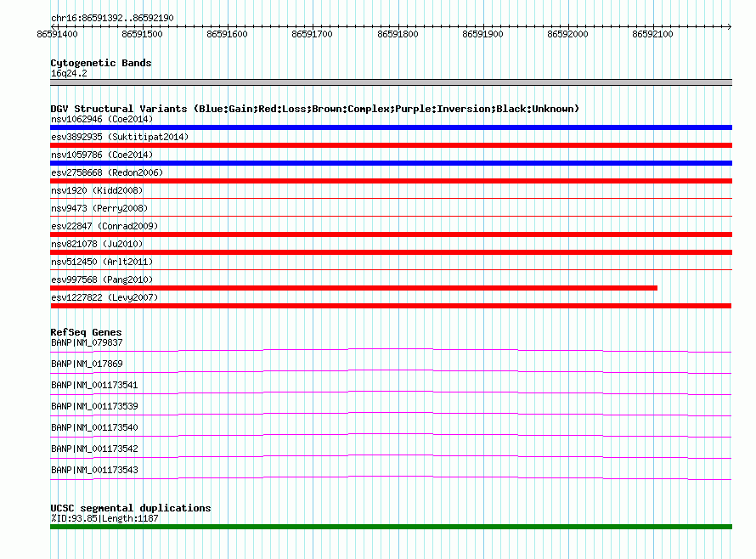Viewport: 756px width, 559px height.
Task: Click the UCSC segmental duplications track title
Action: click(131, 508)
